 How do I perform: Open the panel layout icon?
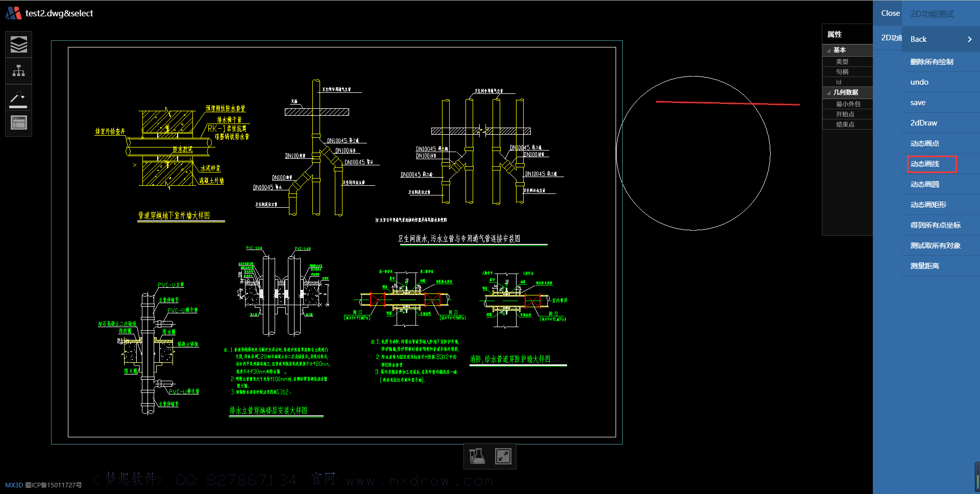[x=19, y=123]
